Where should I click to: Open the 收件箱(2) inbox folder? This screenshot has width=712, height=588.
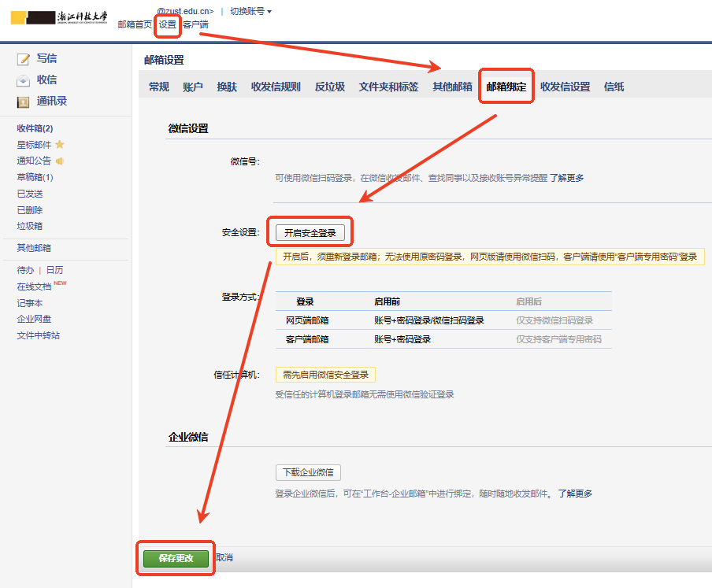(x=35, y=128)
